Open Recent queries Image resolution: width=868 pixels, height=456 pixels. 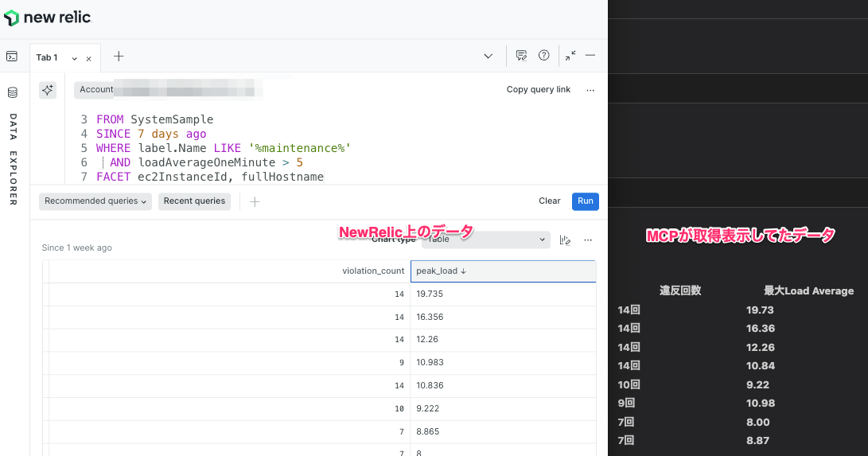click(194, 201)
